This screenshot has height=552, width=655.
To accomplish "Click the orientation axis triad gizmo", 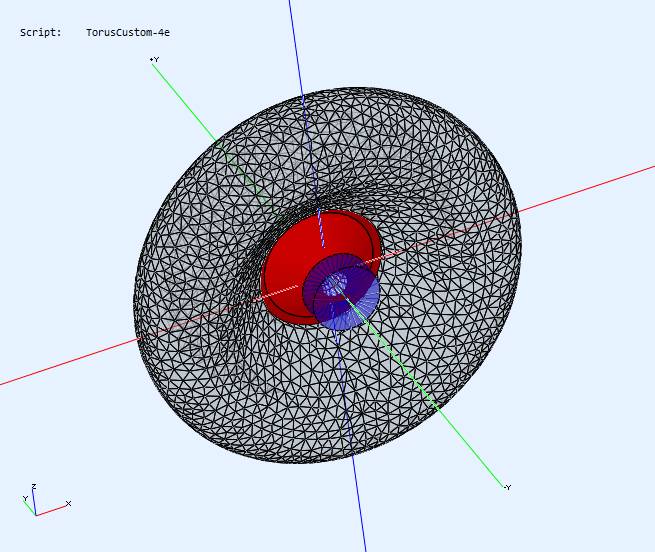I will tap(47, 500).
